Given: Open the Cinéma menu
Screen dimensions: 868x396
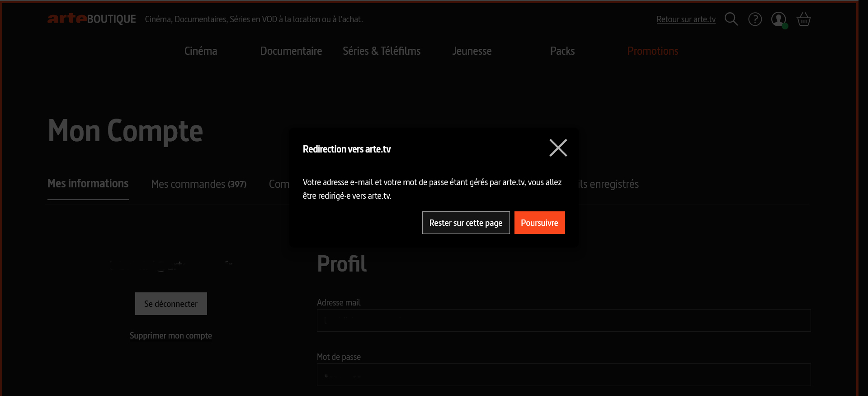Looking at the screenshot, I should tap(201, 51).
